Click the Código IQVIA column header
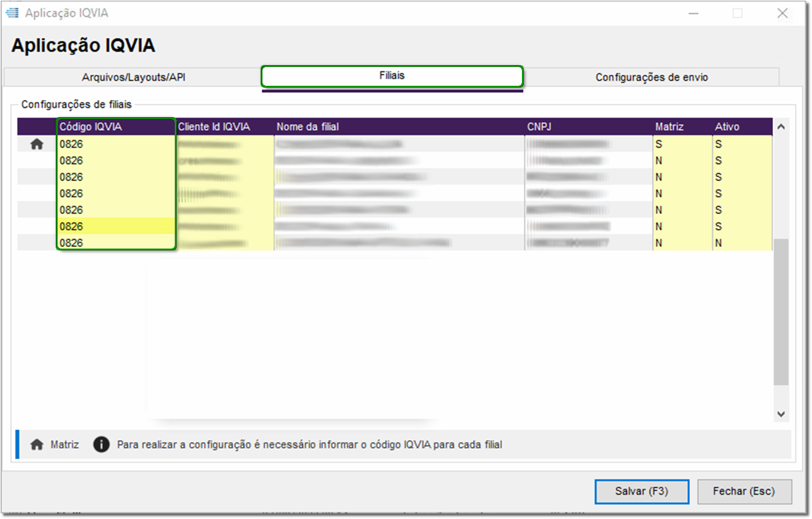Image resolution: width=812 pixels, height=519 pixels. pyautogui.click(x=116, y=126)
